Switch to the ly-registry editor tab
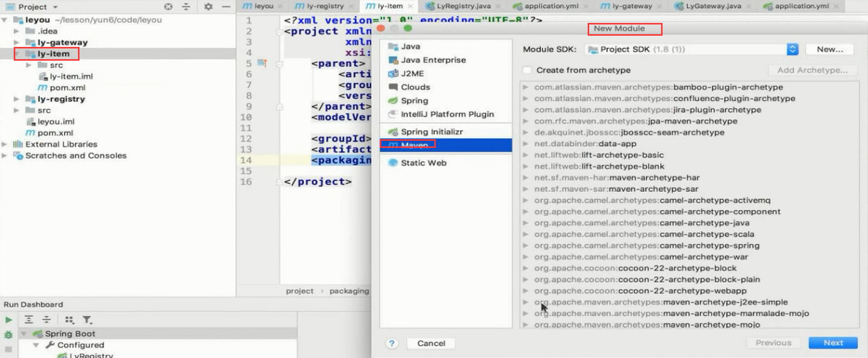This screenshot has height=358, width=868. click(325, 6)
